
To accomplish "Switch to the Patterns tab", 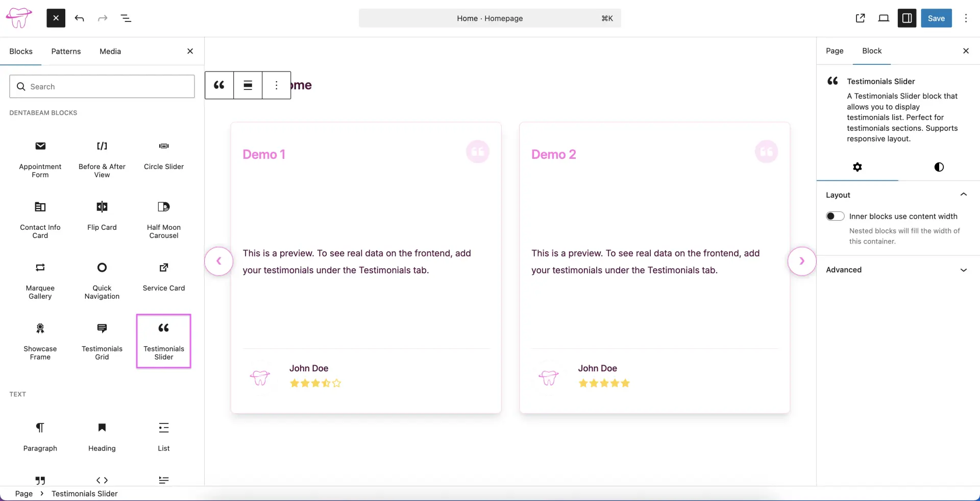I will 66,51.
